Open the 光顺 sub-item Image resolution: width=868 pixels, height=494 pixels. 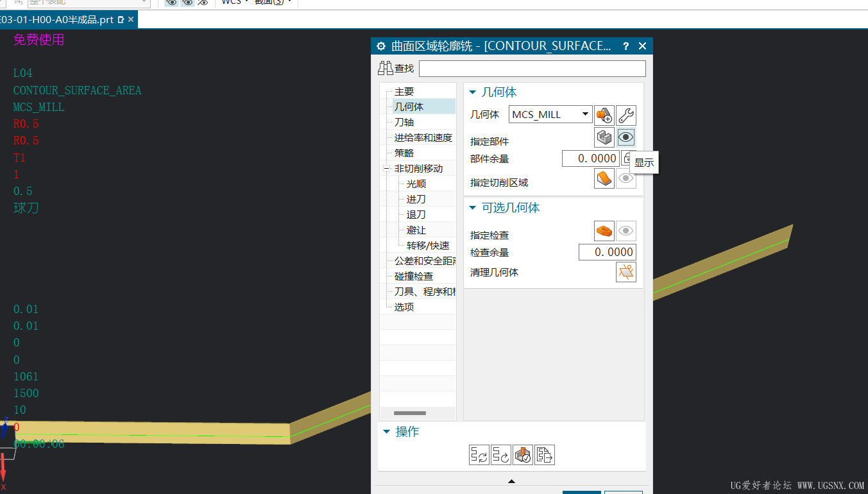click(x=416, y=183)
